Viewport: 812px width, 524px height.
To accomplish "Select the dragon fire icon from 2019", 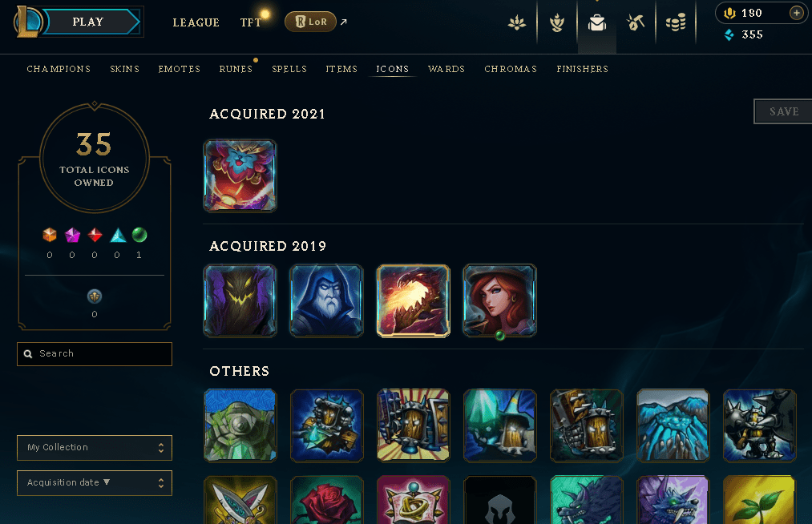I will 413,300.
